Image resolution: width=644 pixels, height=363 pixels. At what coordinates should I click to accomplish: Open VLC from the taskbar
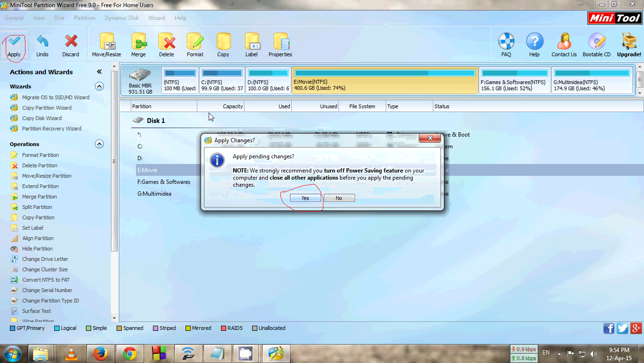(x=71, y=354)
